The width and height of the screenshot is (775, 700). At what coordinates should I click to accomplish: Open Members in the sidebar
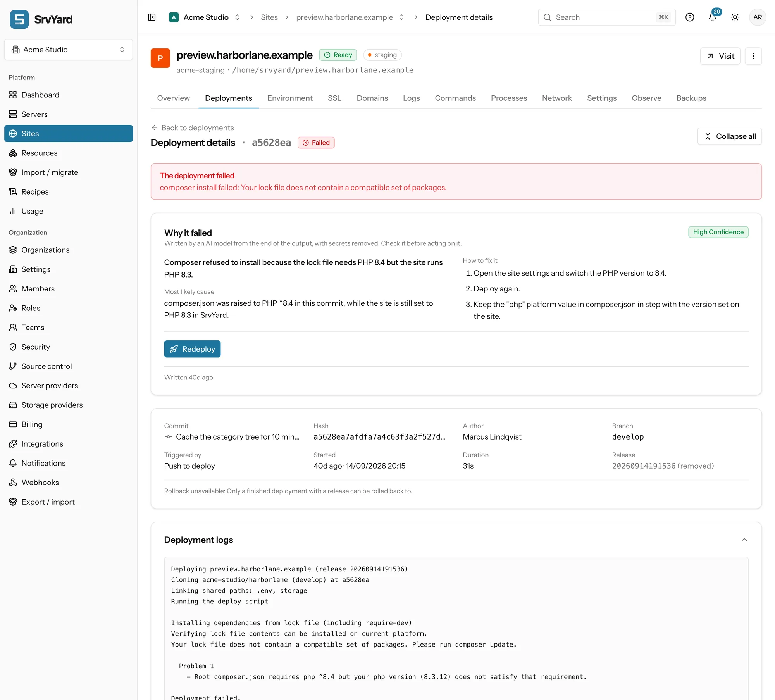[69, 289]
